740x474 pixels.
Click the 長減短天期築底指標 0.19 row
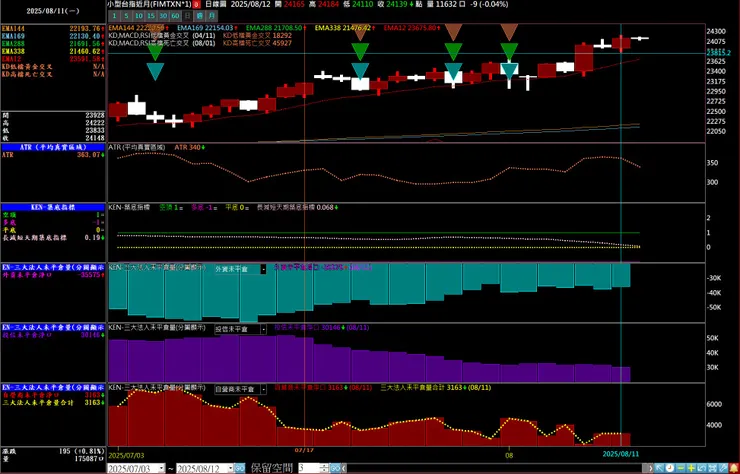pyautogui.click(x=53, y=238)
